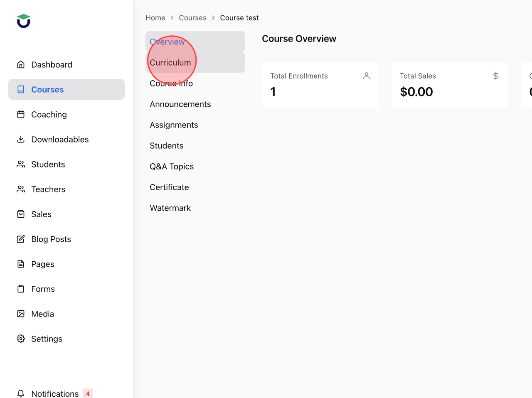Open Dashboard from the sidebar
The height and width of the screenshot is (398, 532).
click(x=66, y=64)
